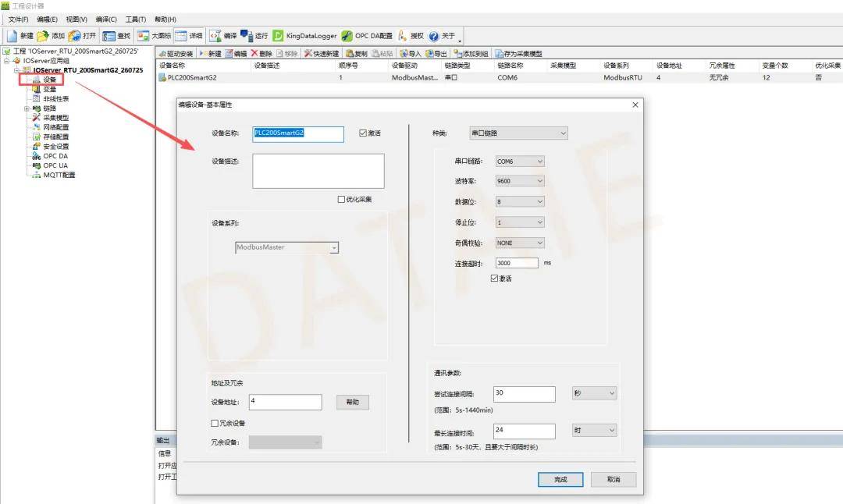Screen dimensions: 843x504
Task: Open the 帮助(H) menu
Action: (x=165, y=20)
